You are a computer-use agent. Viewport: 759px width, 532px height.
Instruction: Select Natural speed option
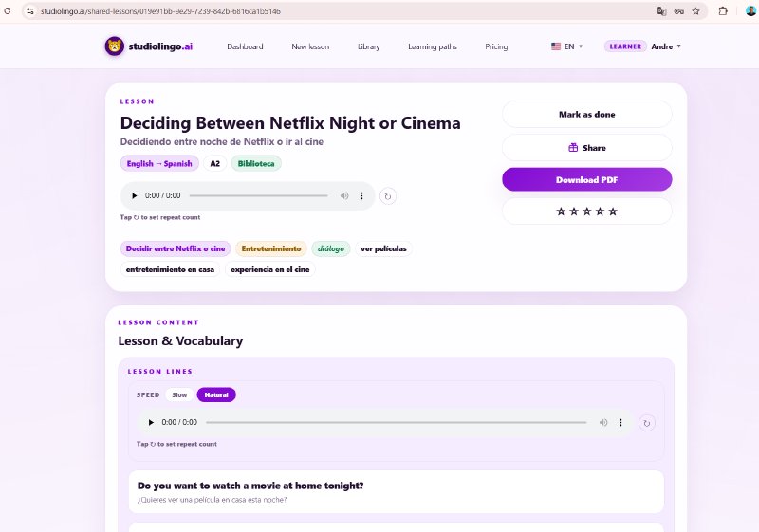pyautogui.click(x=216, y=395)
